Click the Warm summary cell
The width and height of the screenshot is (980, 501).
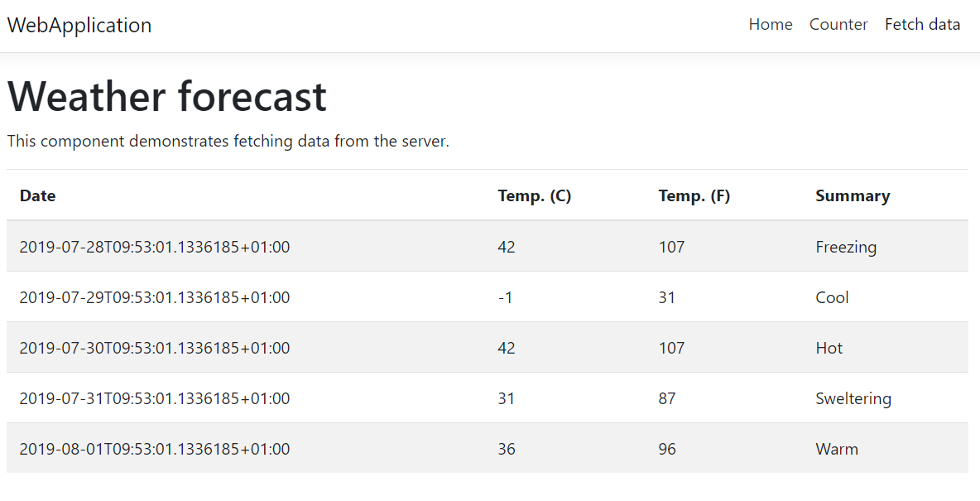[837, 449]
